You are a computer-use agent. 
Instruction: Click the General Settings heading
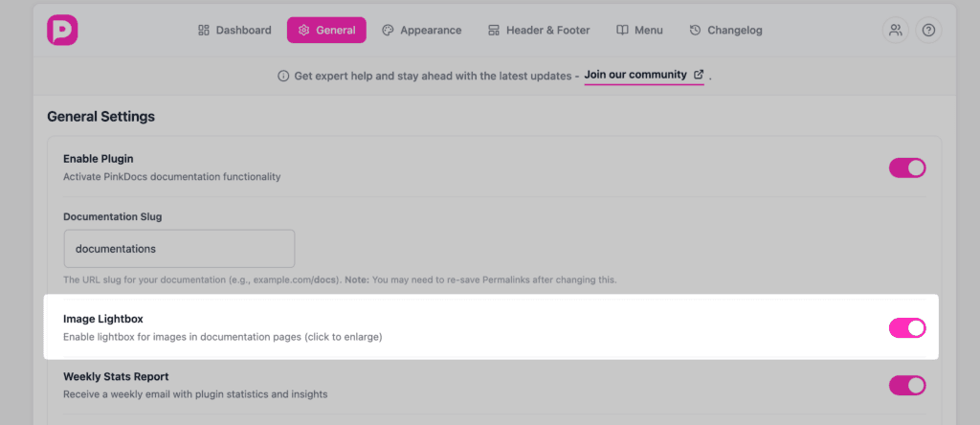coord(100,117)
